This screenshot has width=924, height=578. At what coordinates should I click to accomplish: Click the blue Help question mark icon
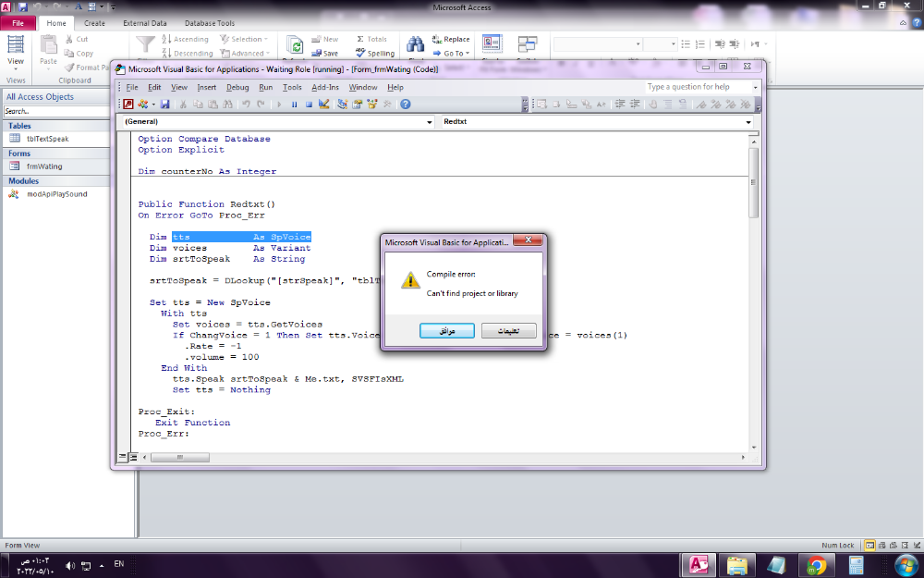pos(406,105)
